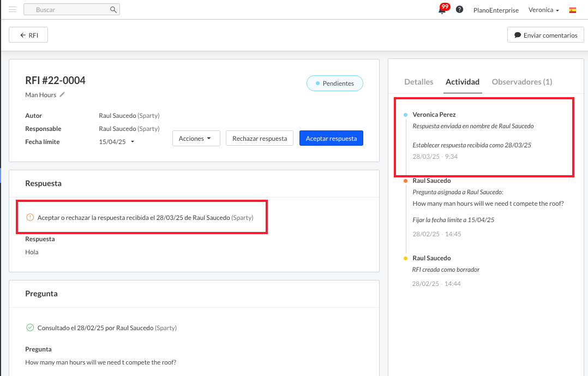Click Rechazar respuesta button
The height and width of the screenshot is (376, 588).
coord(260,139)
